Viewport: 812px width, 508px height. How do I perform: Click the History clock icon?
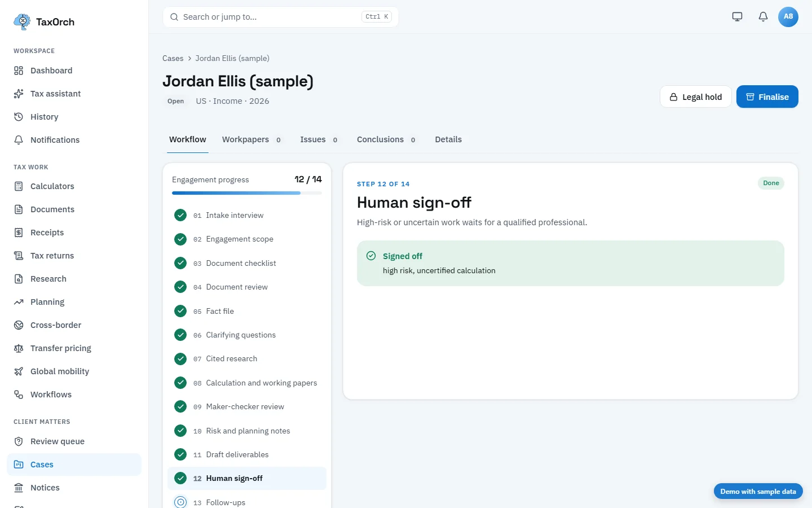(19, 117)
